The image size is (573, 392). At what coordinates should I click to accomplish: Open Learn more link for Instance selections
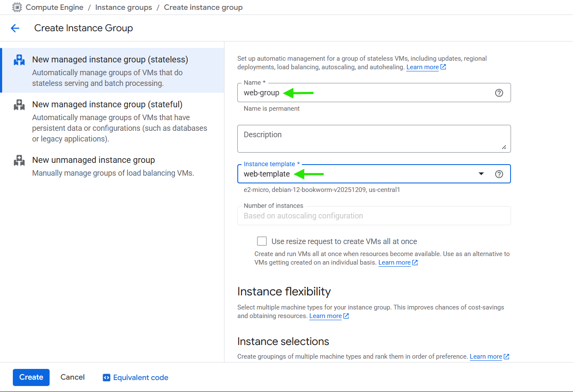click(x=486, y=357)
